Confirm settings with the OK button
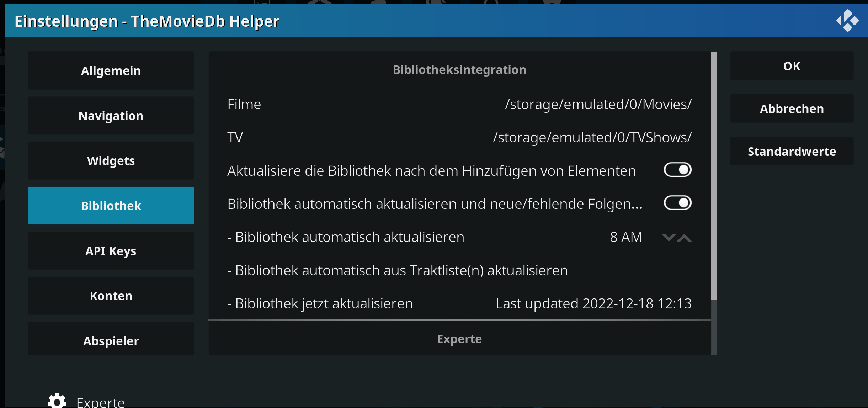 (792, 66)
